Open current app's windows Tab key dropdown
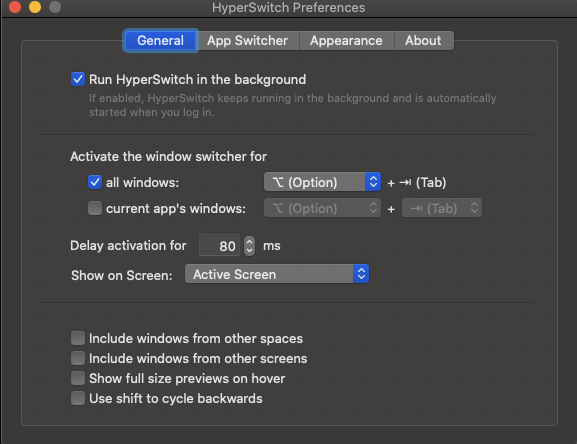577x444 pixels. tap(442, 208)
